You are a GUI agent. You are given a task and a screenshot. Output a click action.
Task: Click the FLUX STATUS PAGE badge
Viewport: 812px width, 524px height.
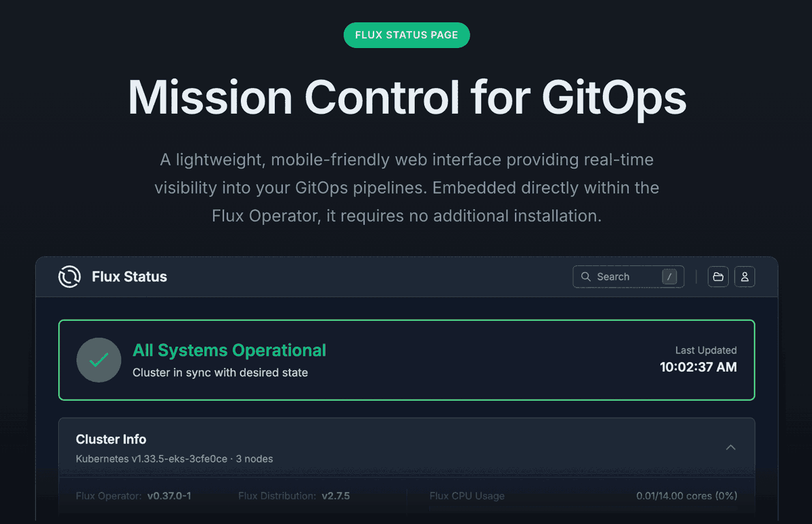tap(407, 35)
